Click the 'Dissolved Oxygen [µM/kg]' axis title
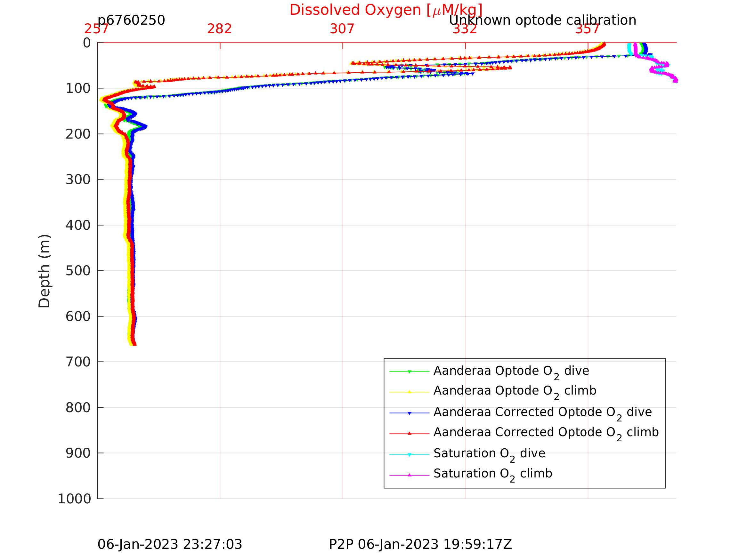Image resolution: width=747 pixels, height=560 pixels. click(386, 10)
